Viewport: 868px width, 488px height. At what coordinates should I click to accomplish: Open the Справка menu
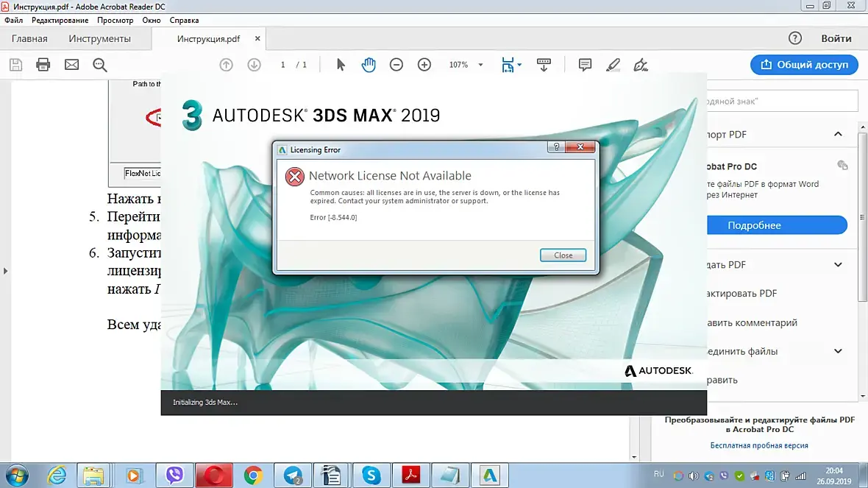pos(184,20)
